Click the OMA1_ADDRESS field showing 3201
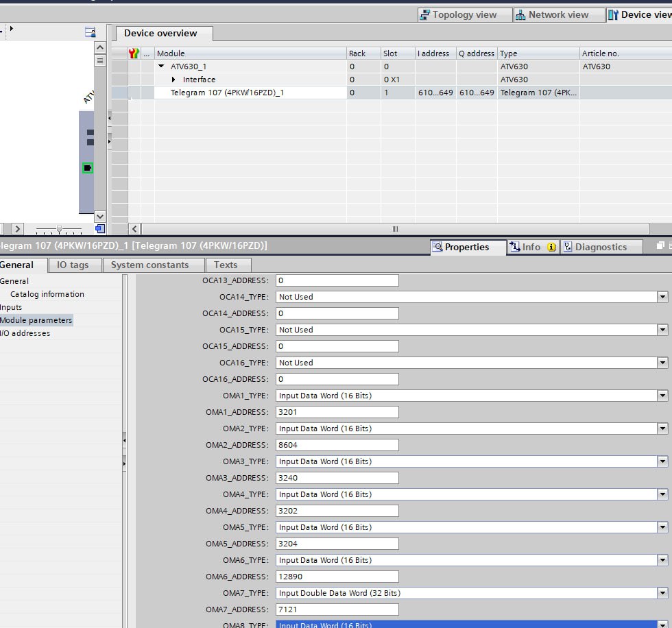This screenshot has width=672, height=628. 337,412
